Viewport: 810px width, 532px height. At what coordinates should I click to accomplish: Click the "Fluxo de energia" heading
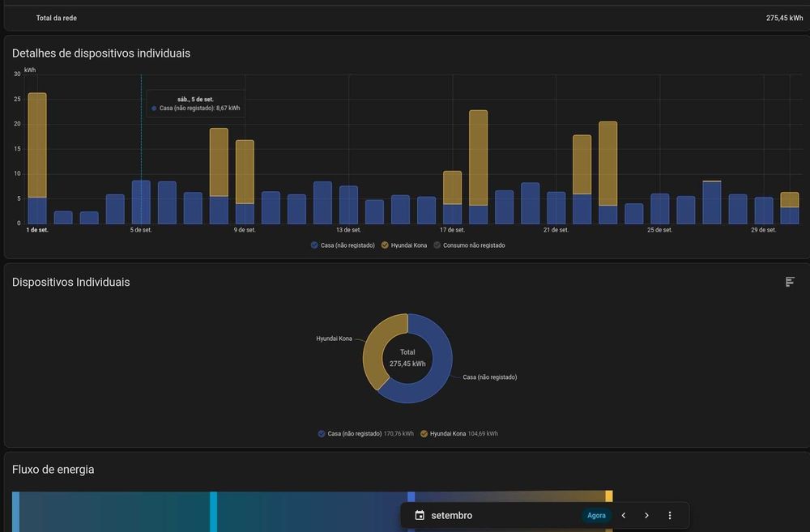coord(53,470)
